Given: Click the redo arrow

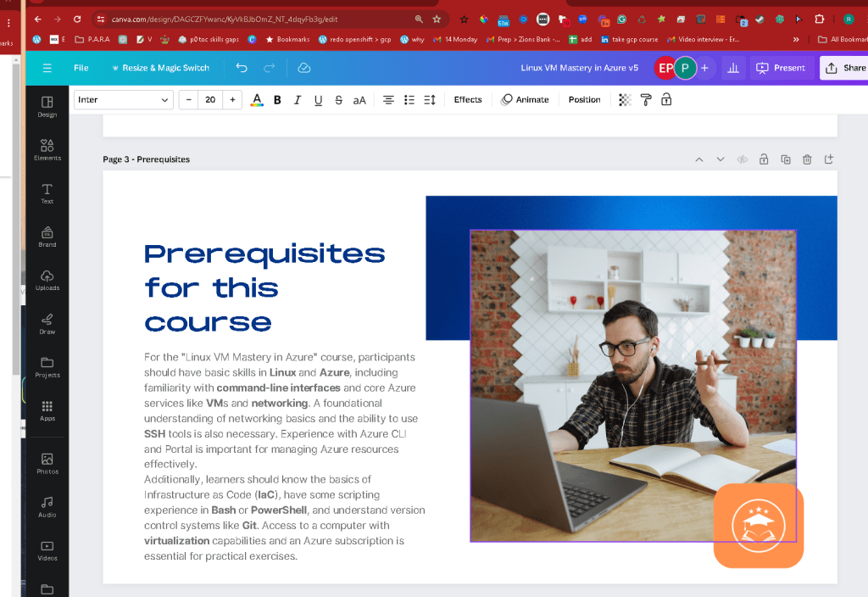Looking at the screenshot, I should pyautogui.click(x=269, y=68).
